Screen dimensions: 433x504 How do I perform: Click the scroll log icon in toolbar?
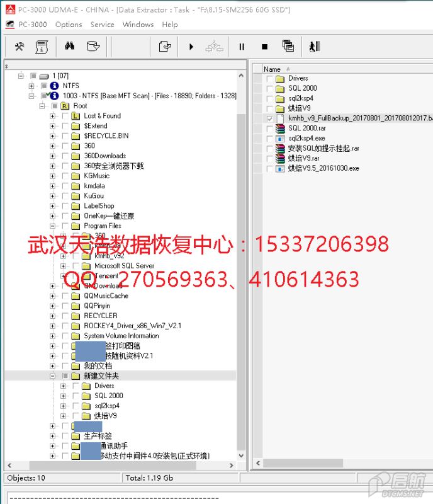coord(42,47)
